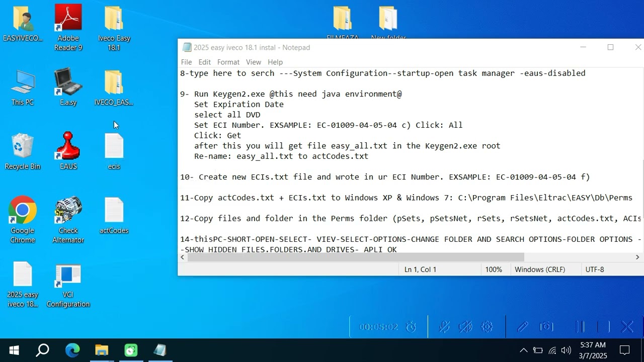Click the 'UTF-8' encoding status entry
Image resolution: width=644 pixels, height=362 pixels.
(595, 269)
